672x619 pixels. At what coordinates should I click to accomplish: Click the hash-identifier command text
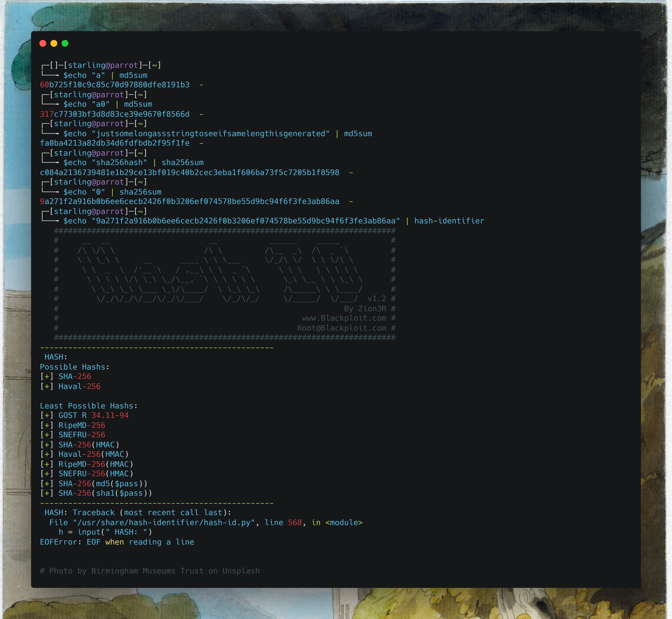[x=449, y=221]
